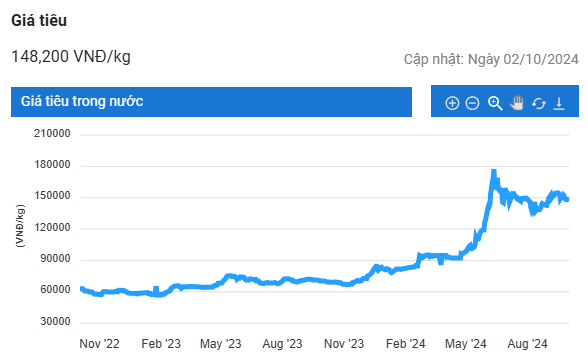Screen dimensions: 588x360
Task: Click the 180000 y-axis value label
Action: click(x=52, y=165)
